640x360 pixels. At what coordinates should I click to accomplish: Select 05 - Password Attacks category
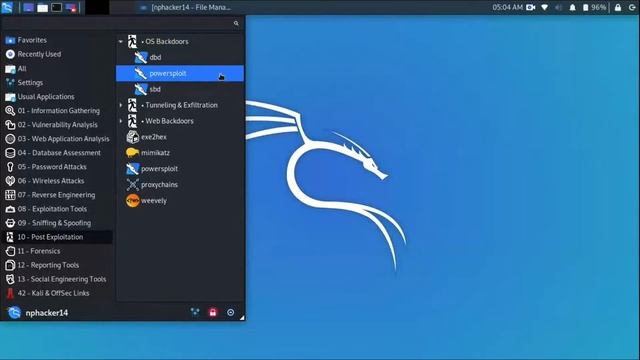pos(57,167)
